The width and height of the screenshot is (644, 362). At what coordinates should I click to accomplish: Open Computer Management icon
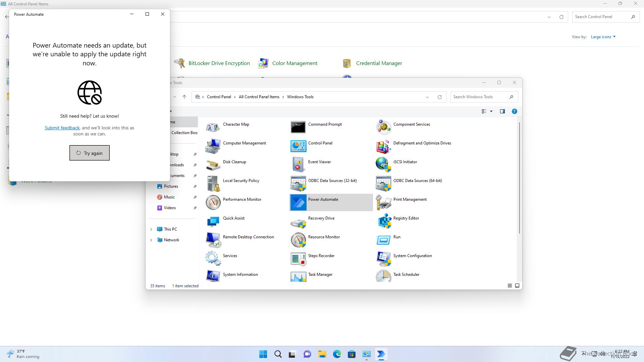(213, 146)
